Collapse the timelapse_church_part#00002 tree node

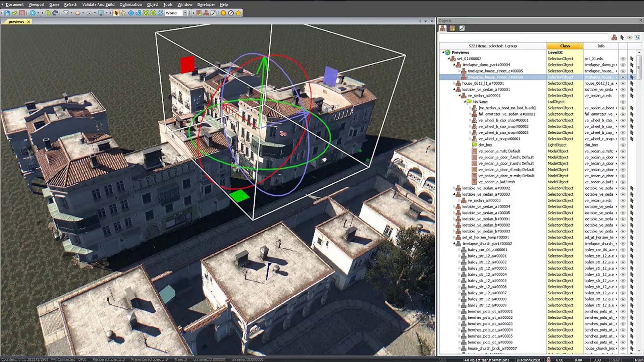point(454,244)
